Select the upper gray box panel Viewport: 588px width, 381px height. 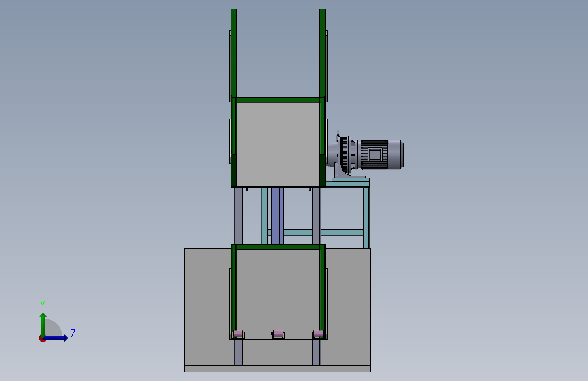click(278, 144)
